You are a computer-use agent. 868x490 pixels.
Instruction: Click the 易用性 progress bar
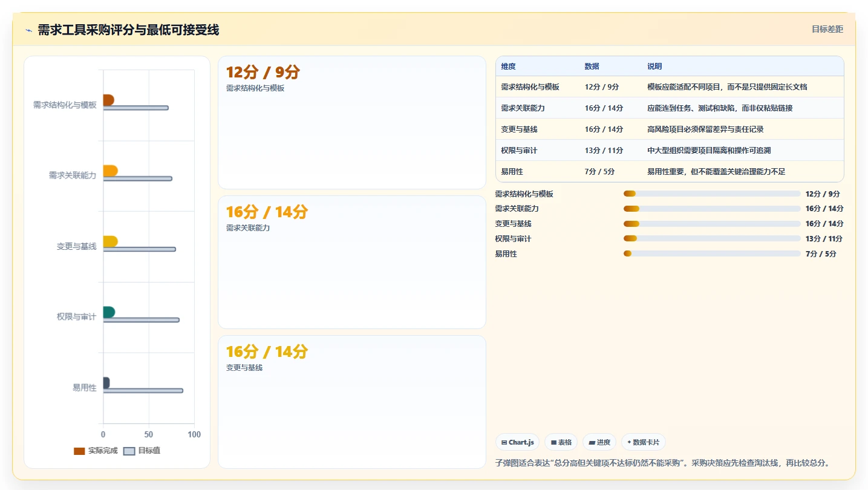point(712,254)
